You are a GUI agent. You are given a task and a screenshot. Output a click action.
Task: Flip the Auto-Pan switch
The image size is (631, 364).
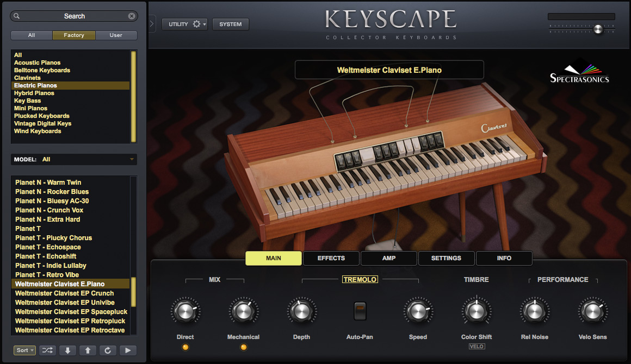coord(360,311)
